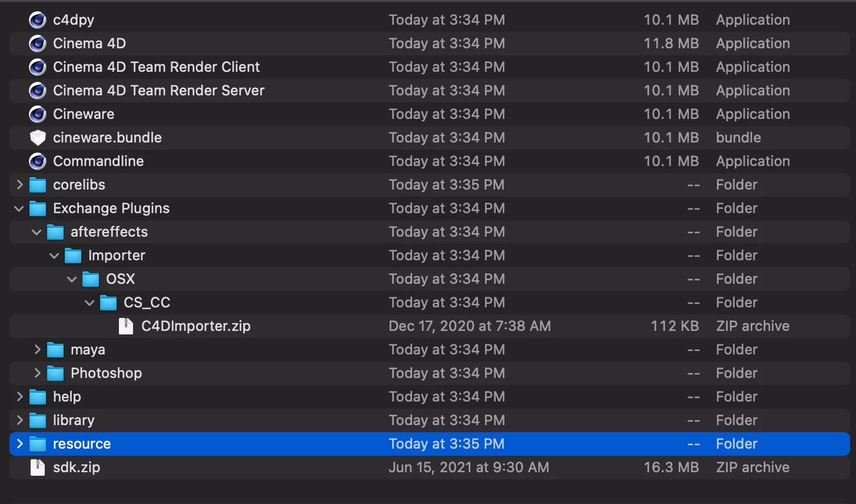Viewport: 856px width, 504px height.
Task: Select the Importer folder name
Action: [117, 256]
